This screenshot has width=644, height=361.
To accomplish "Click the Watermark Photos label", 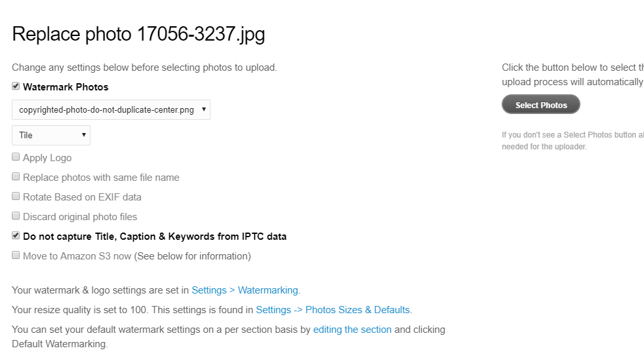I will 66,87.
